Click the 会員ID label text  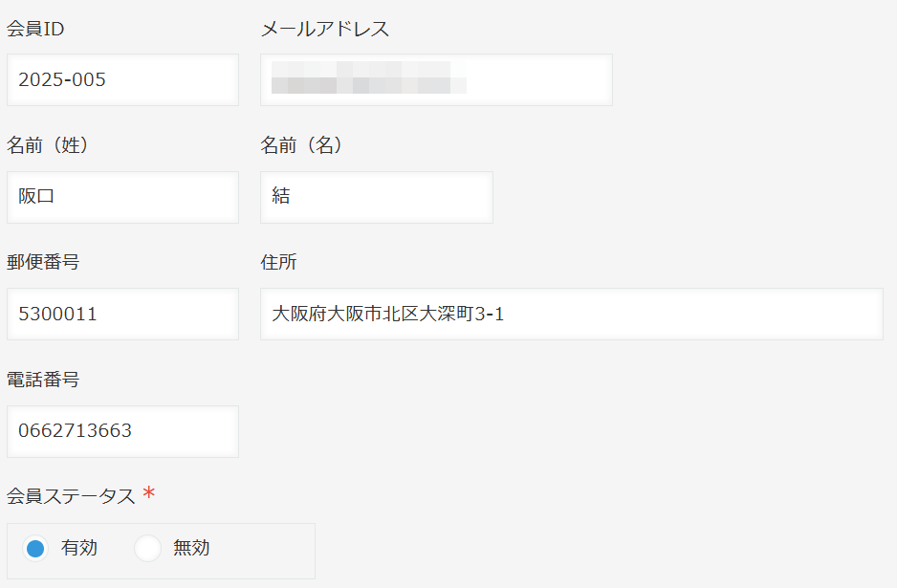click(35, 29)
